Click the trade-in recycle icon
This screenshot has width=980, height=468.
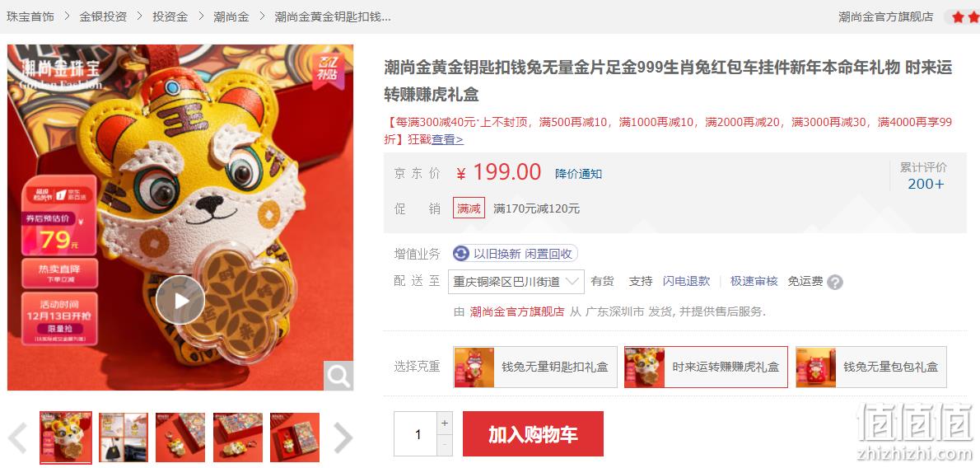tap(461, 254)
